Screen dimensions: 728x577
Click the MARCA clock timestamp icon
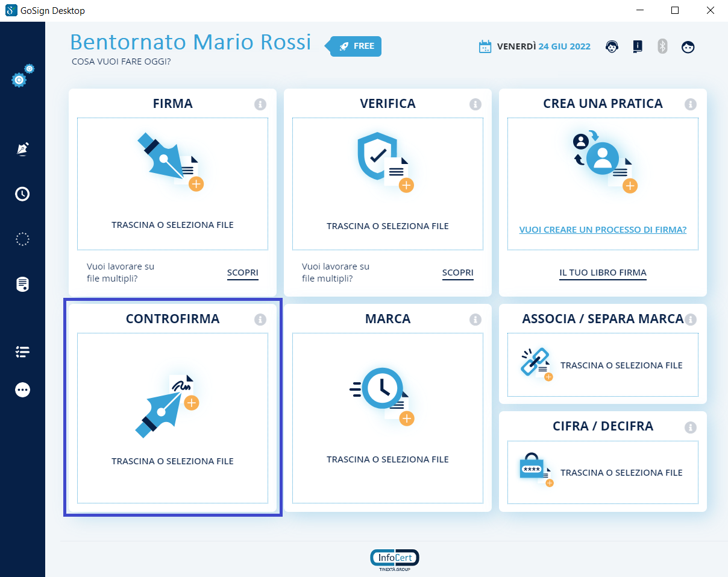point(382,396)
